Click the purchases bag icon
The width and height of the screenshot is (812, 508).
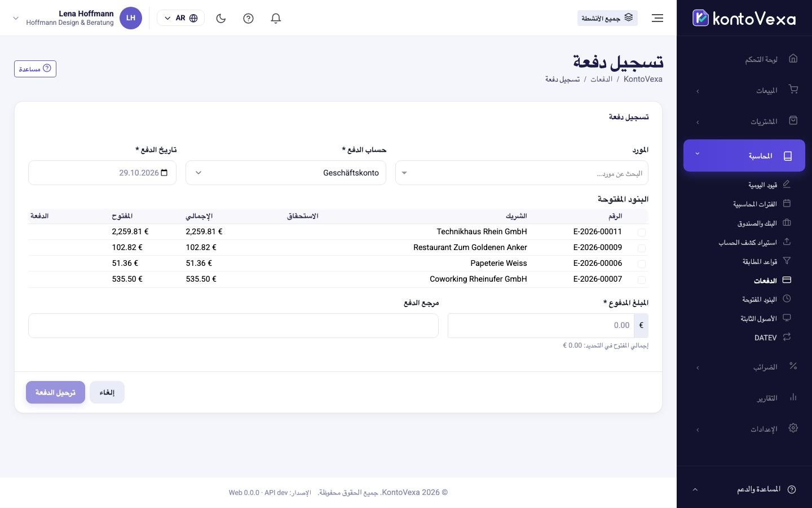[793, 121]
